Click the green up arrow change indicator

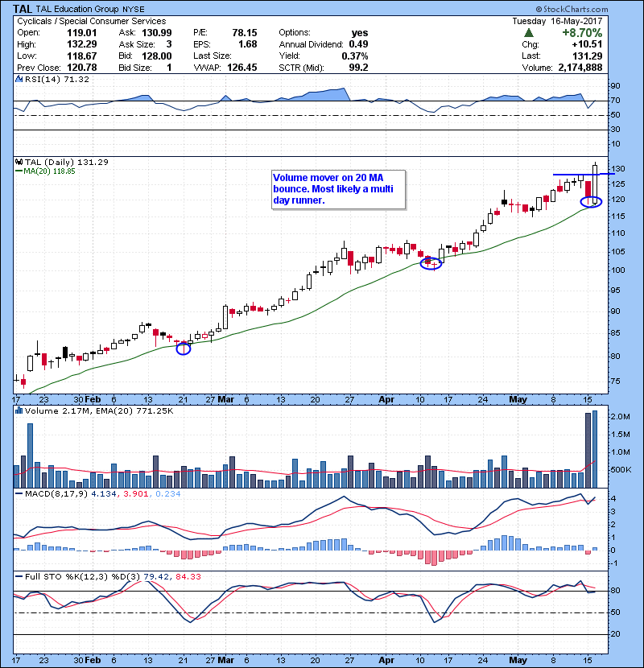529,32
